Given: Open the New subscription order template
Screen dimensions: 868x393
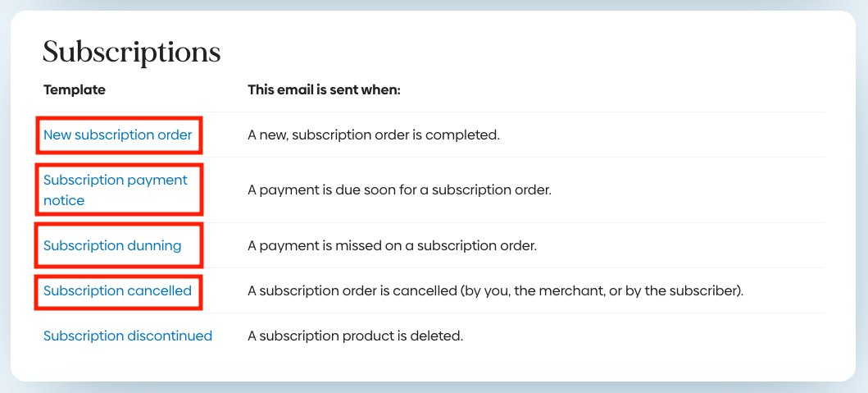Looking at the screenshot, I should [117, 135].
